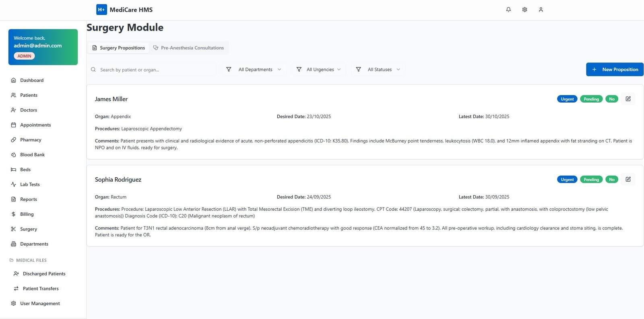Expand the All Departments filter
Image resolution: width=644 pixels, height=319 pixels.
[254, 69]
